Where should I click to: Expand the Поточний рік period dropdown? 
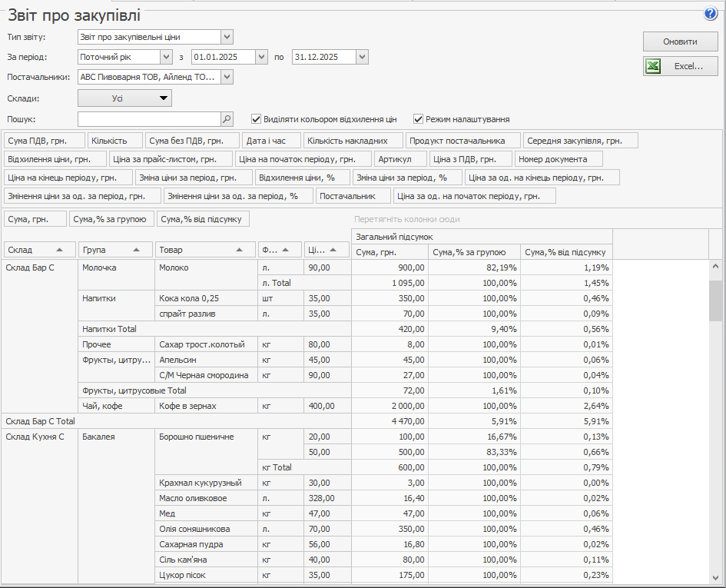[x=166, y=57]
